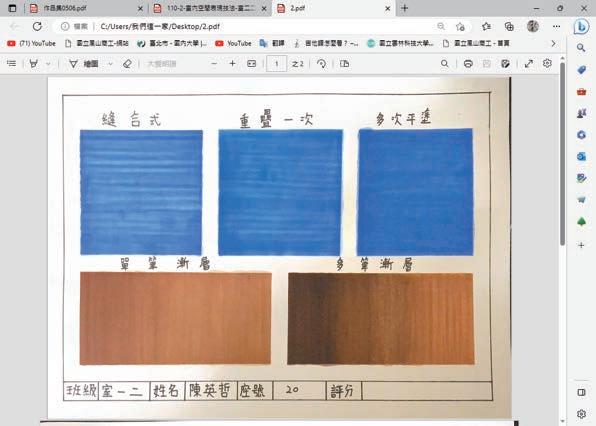Image resolution: width=596 pixels, height=426 pixels.
Task: Print the PDF document
Action: tap(468, 64)
